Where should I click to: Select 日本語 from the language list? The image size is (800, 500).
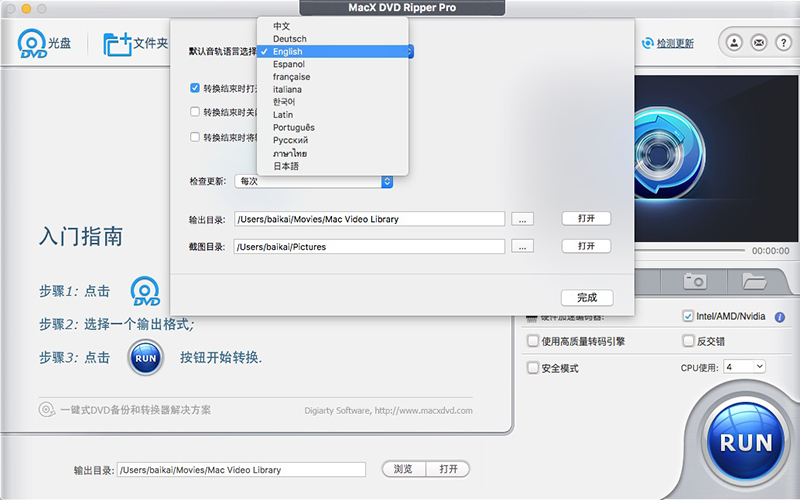pos(333,166)
